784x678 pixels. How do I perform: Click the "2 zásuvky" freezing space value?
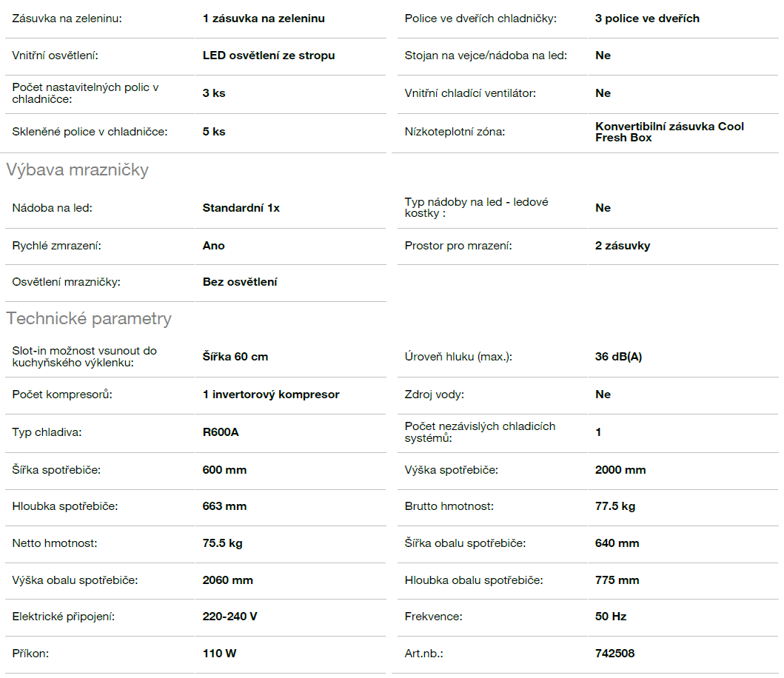pos(623,246)
